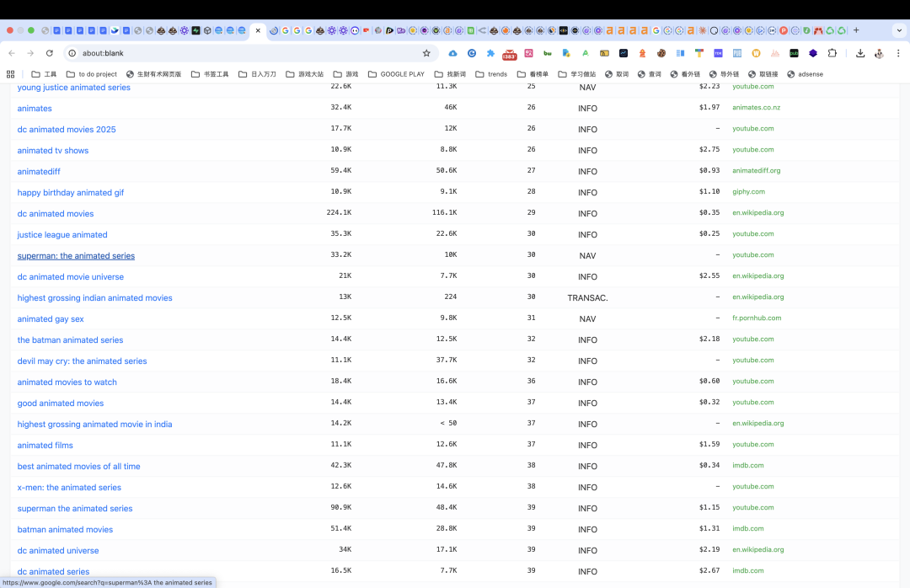910x588 pixels.
Task: Open the red 1383 badge extension
Action: [509, 55]
